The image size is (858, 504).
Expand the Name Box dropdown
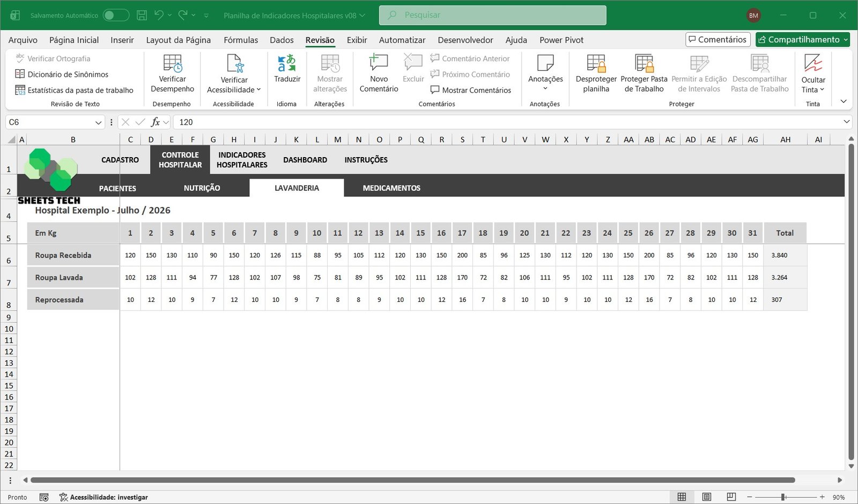(98, 123)
